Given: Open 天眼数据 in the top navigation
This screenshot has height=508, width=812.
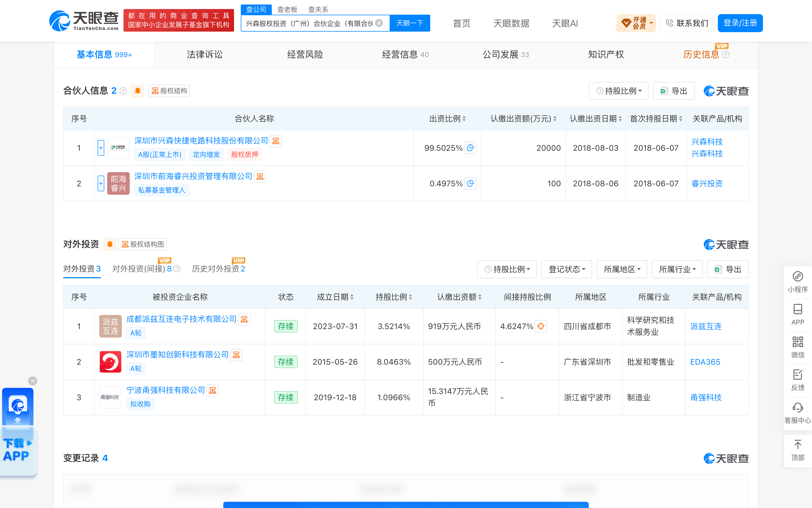Looking at the screenshot, I should click(511, 23).
